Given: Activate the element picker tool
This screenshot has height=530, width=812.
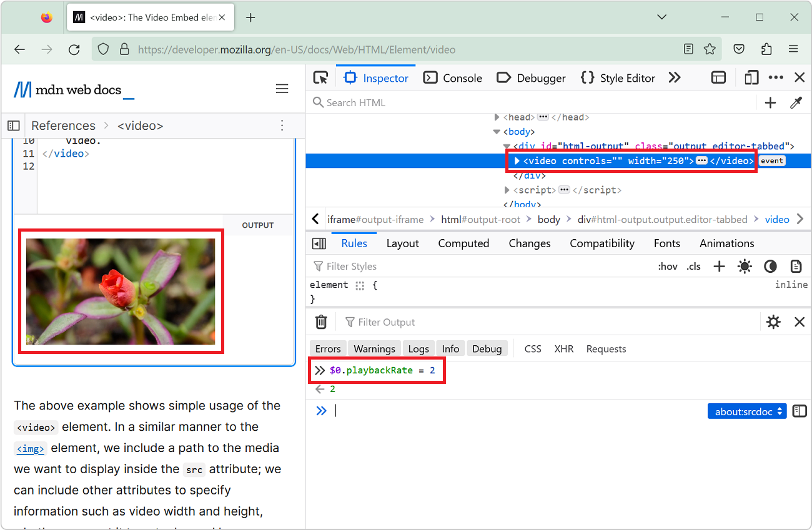Looking at the screenshot, I should (x=320, y=77).
